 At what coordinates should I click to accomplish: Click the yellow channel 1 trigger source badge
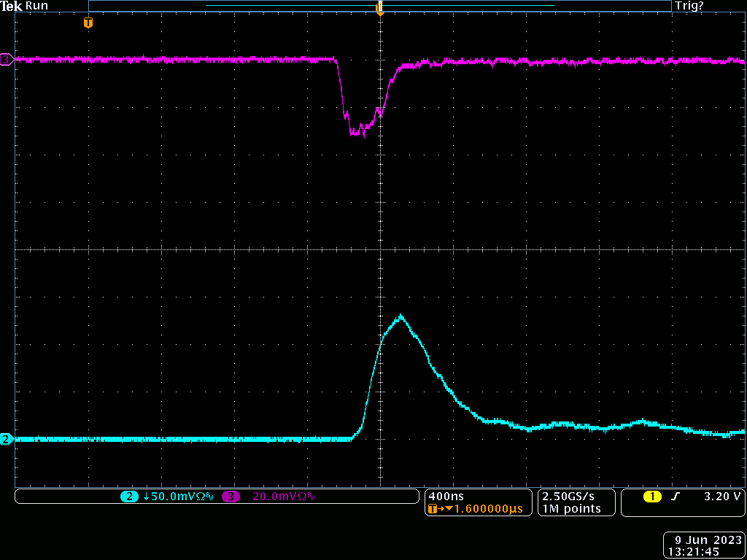pos(651,497)
